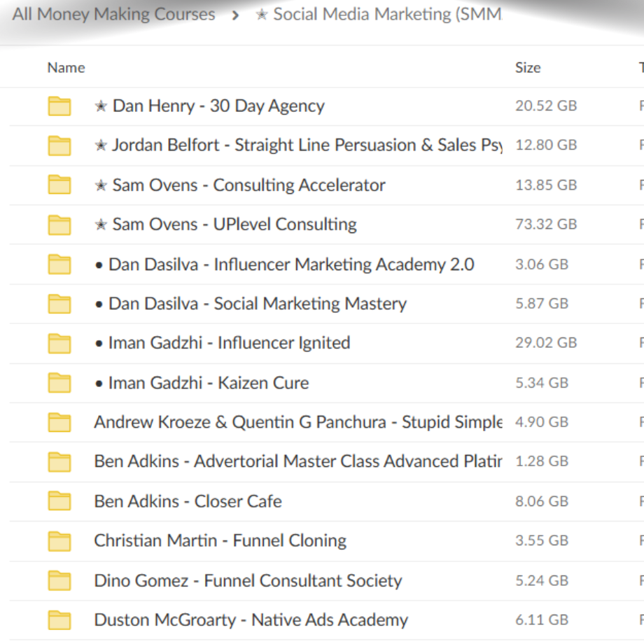Click folder icon for Ben Adkins Closer Cafe
This screenshot has width=644, height=644.
(x=59, y=501)
